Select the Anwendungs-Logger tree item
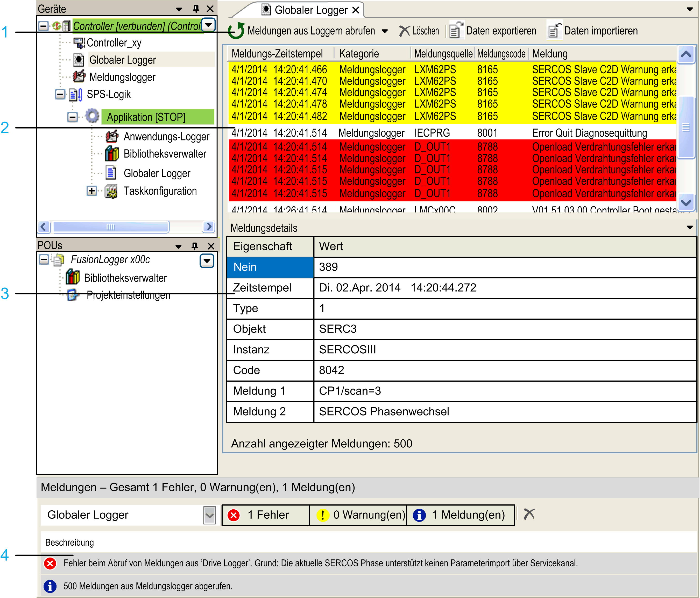This screenshot has width=700, height=598. click(166, 137)
